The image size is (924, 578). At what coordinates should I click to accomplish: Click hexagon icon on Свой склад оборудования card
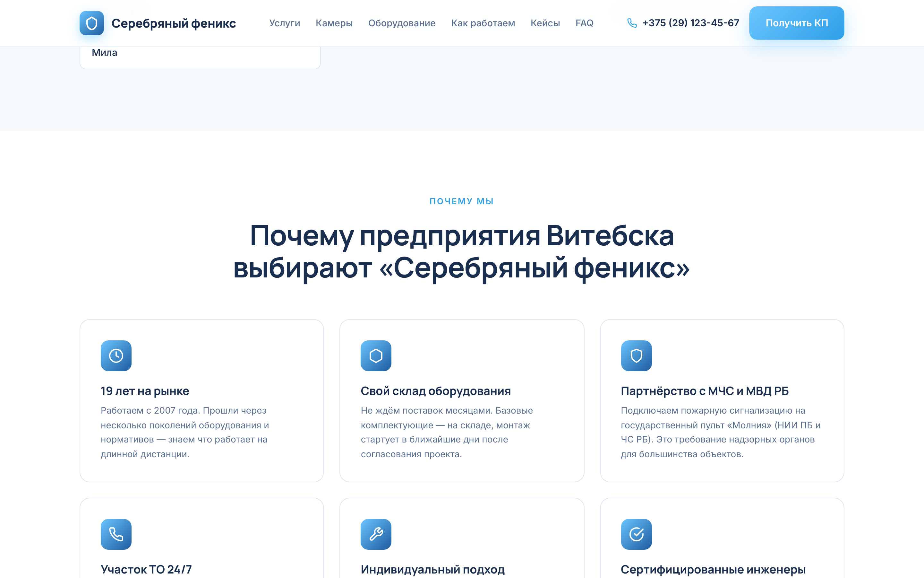pyautogui.click(x=376, y=355)
